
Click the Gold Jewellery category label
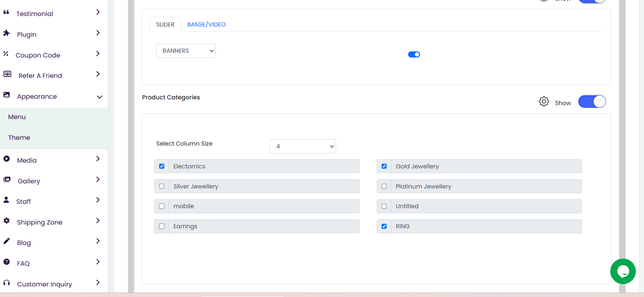coord(417,166)
